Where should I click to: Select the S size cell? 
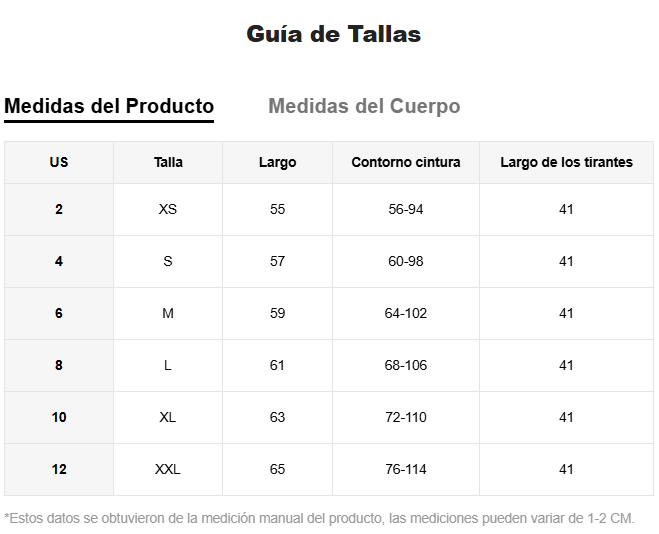tap(168, 261)
